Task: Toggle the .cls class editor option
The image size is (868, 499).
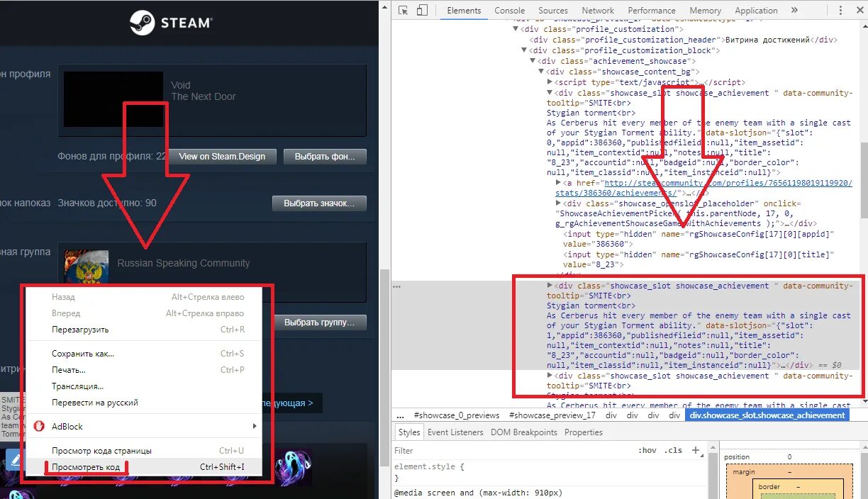Action: pos(673,450)
